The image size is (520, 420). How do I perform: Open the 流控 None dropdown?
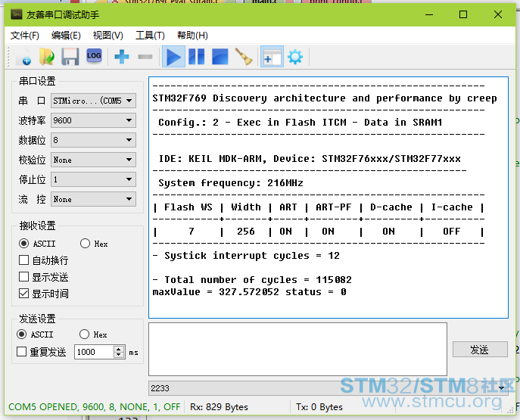[93, 199]
